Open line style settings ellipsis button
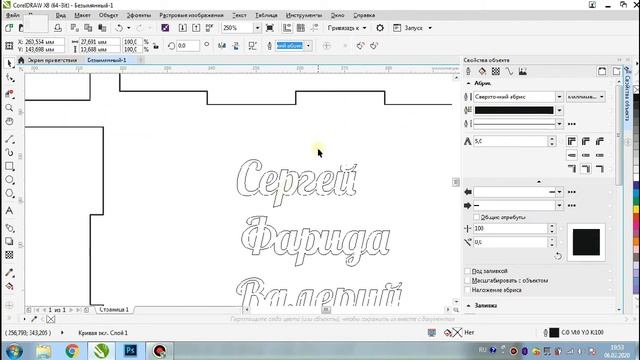 click(572, 124)
